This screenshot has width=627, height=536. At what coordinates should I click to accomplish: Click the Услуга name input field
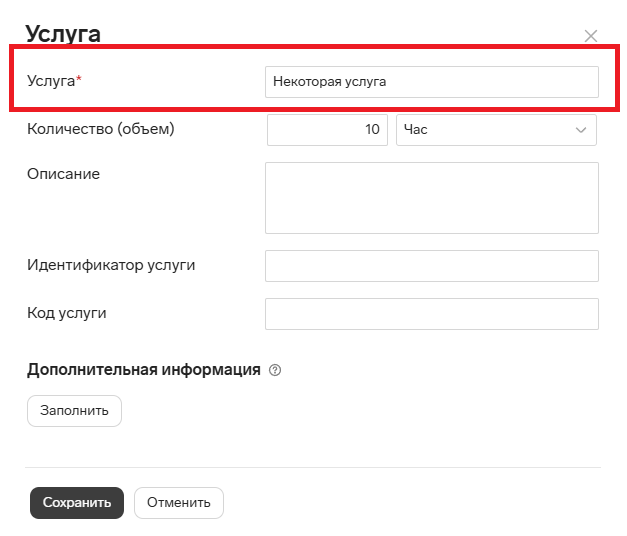pyautogui.click(x=432, y=82)
